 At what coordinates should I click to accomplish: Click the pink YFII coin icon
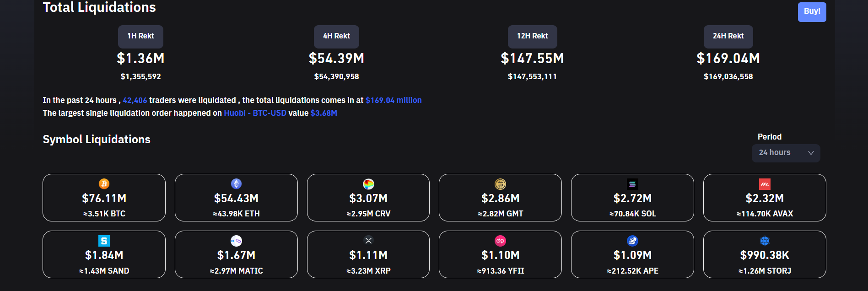500,241
